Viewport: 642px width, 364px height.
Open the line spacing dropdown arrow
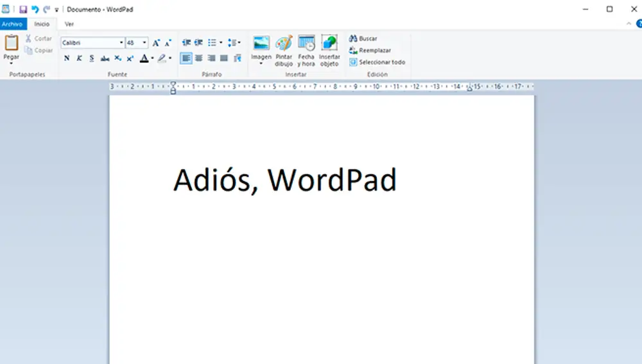(x=239, y=42)
